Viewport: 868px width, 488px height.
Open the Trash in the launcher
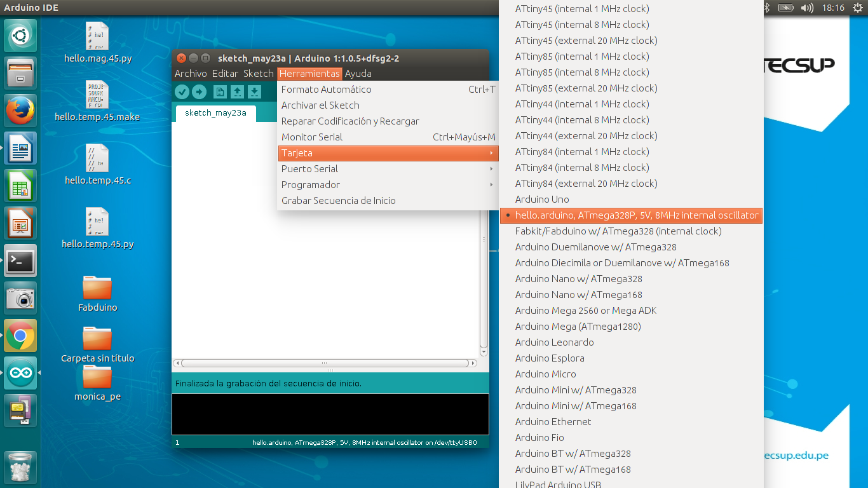click(20, 468)
